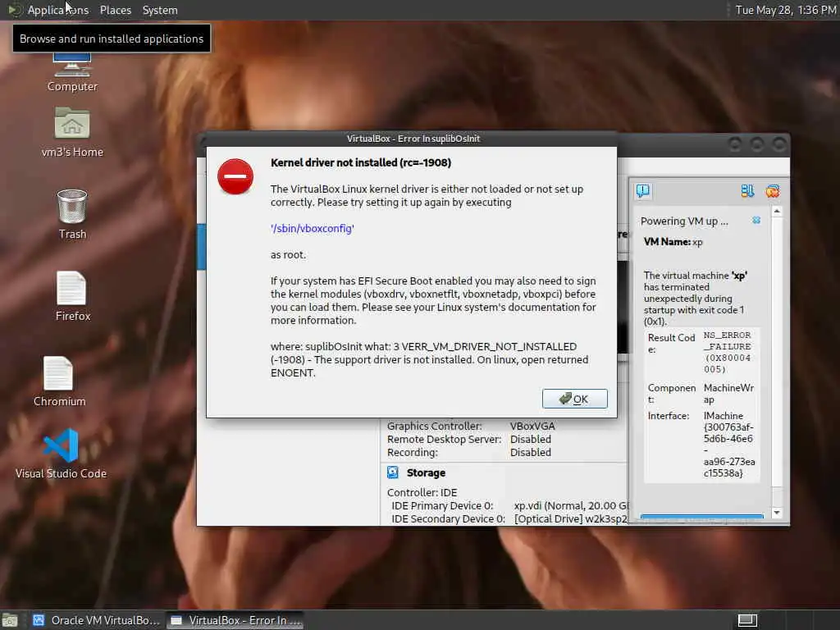Dismiss the 'Powering VM up' notification

[756, 220]
